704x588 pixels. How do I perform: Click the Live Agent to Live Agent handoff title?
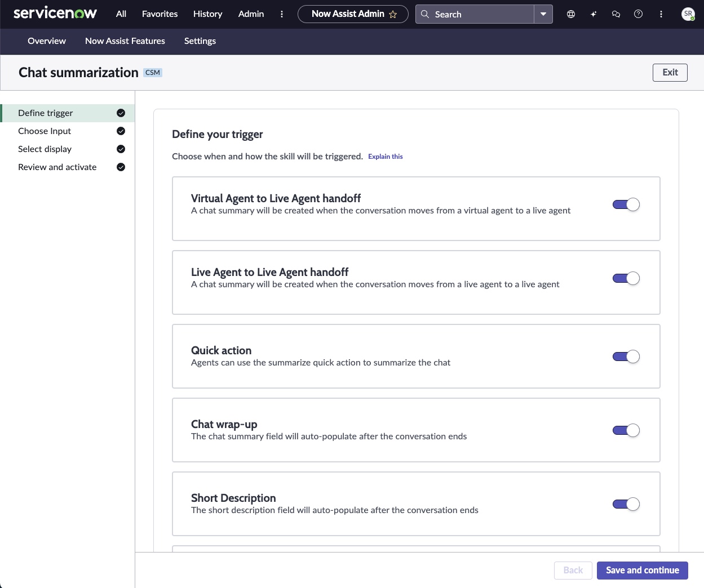pyautogui.click(x=270, y=272)
